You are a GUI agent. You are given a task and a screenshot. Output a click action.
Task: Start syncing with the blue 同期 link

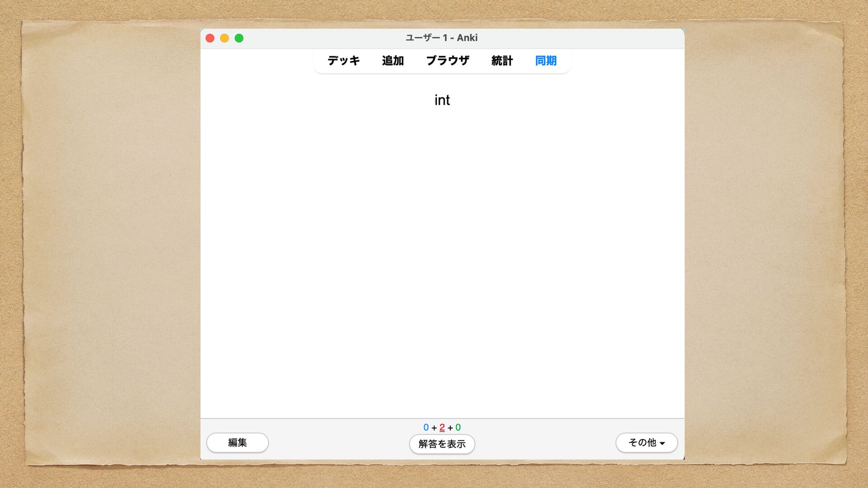[x=546, y=61]
